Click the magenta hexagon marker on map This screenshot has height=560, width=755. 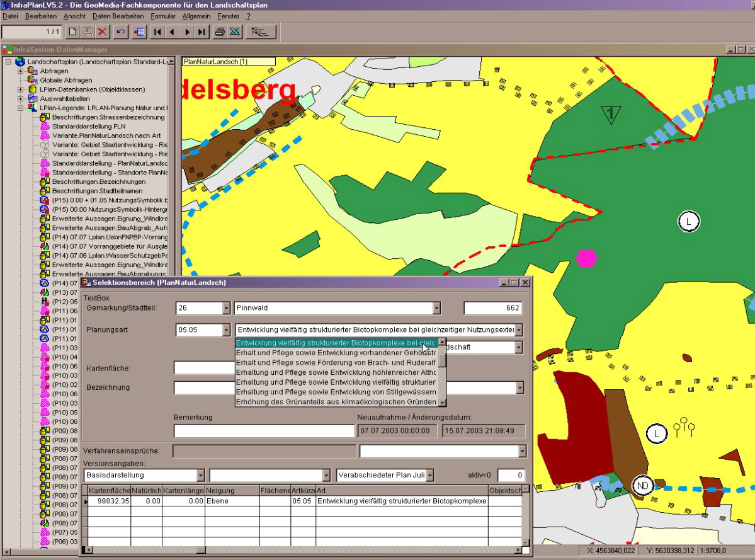586,258
